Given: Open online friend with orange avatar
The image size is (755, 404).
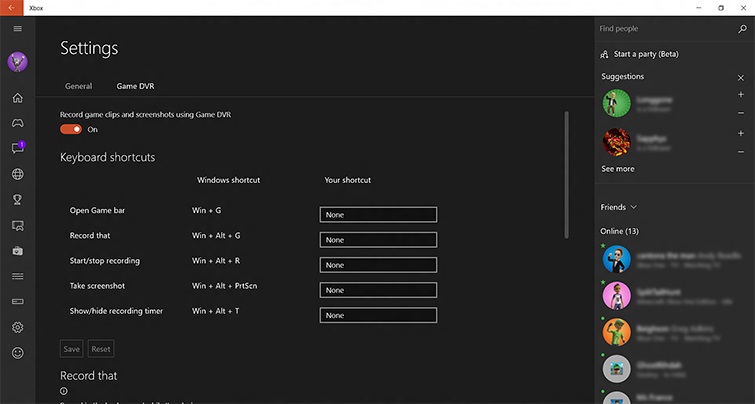Looking at the screenshot, I should 616,332.
